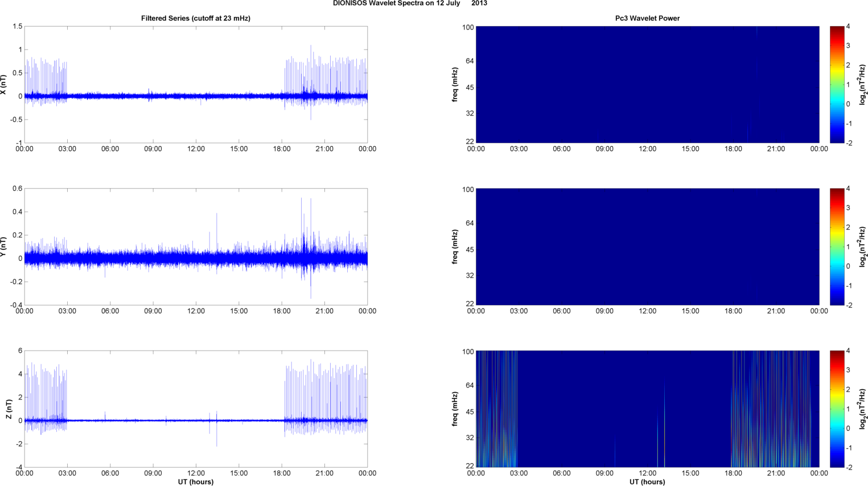Click the "6" tick on the Z (nT) axis
Screen dimensions: 868x486
[x=20, y=351]
